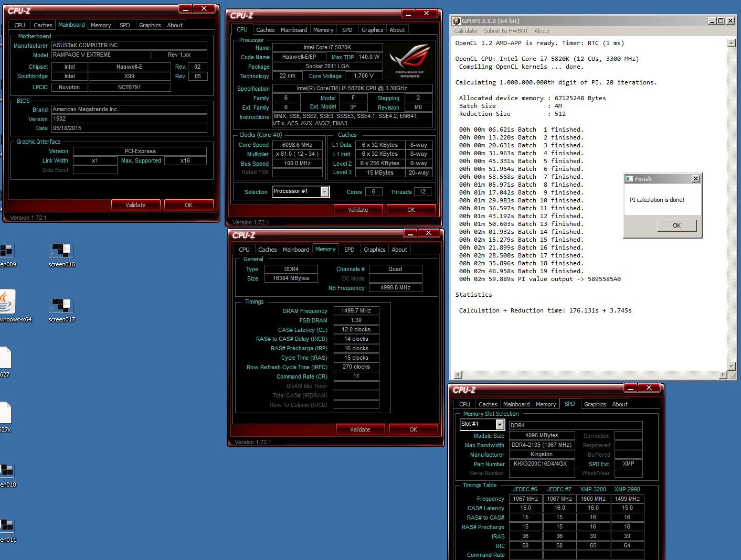
Task: Click the PI value output line
Action: [x=540, y=279]
